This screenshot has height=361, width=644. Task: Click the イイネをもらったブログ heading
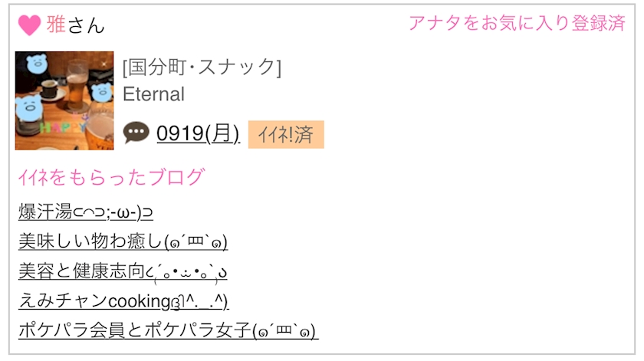click(x=111, y=177)
